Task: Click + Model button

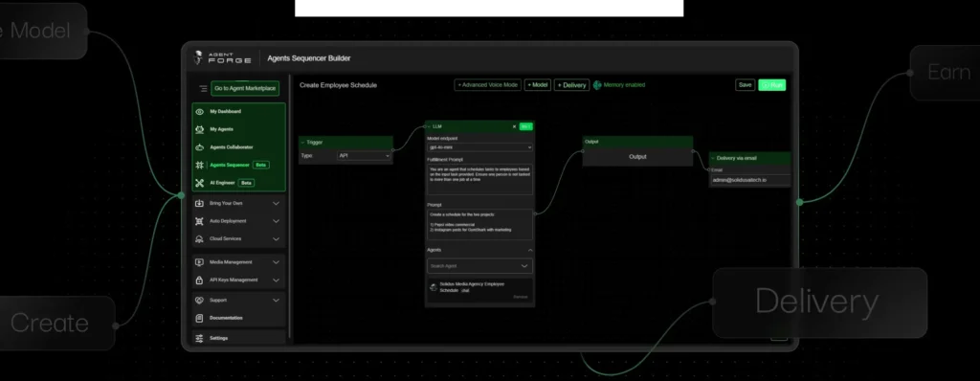Action: 538,85
